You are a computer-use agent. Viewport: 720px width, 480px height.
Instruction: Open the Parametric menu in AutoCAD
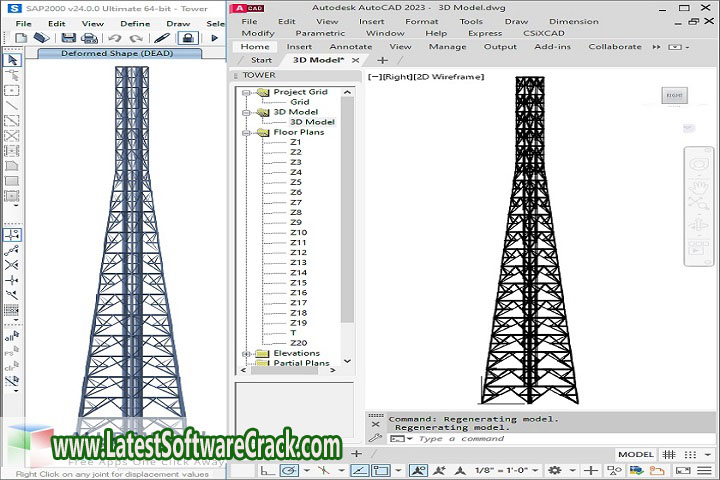tap(320, 33)
